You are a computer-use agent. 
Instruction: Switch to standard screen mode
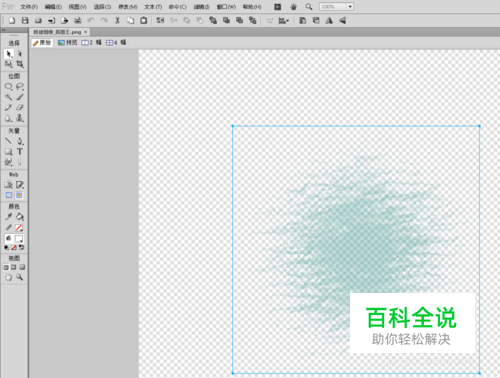6,267
